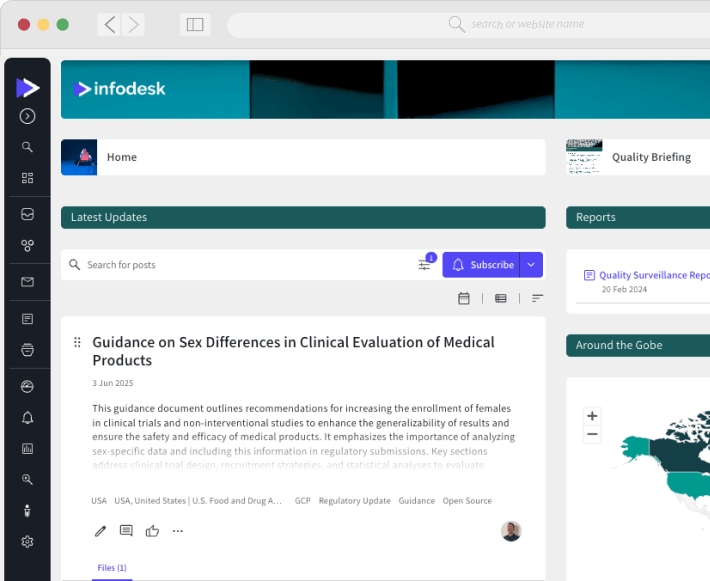Image resolution: width=710 pixels, height=581 pixels.
Task: Open the Quality Surveillance Report link
Action: [653, 275]
